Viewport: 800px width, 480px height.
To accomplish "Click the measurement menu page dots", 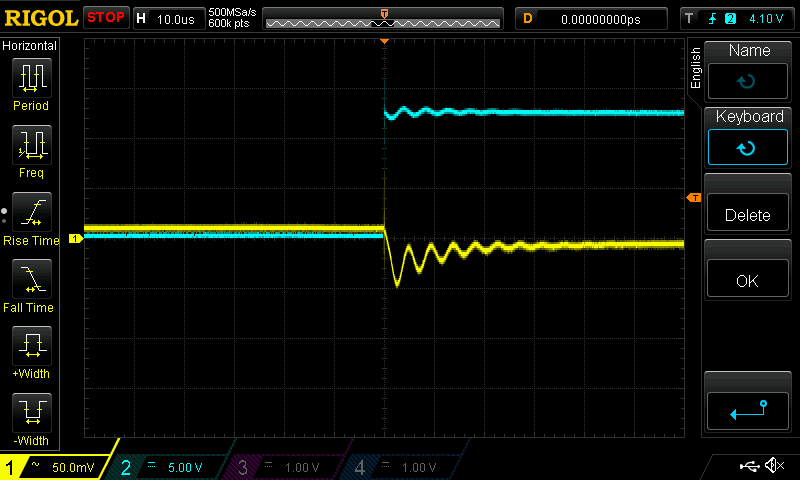I will point(4,216).
